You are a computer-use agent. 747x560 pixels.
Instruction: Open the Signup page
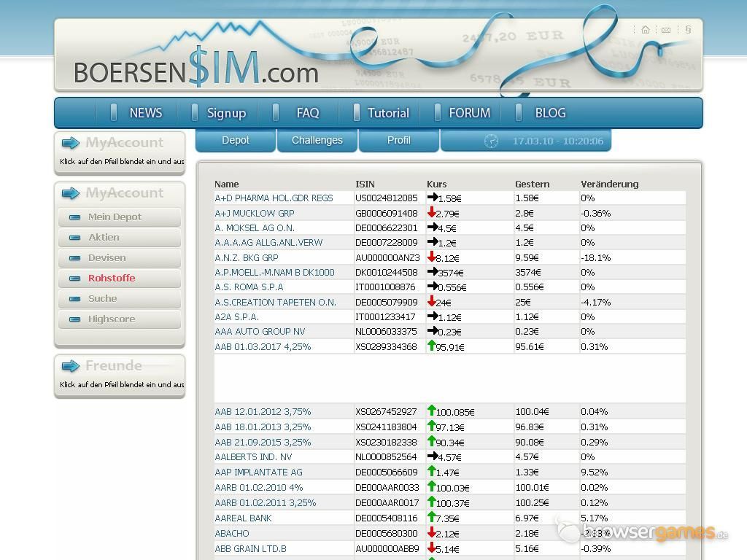[x=226, y=113]
